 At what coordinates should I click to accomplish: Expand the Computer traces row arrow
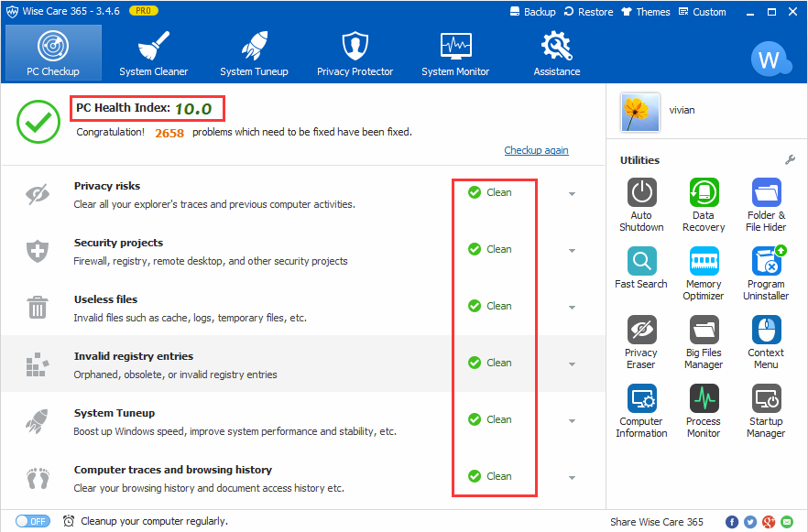(x=572, y=478)
